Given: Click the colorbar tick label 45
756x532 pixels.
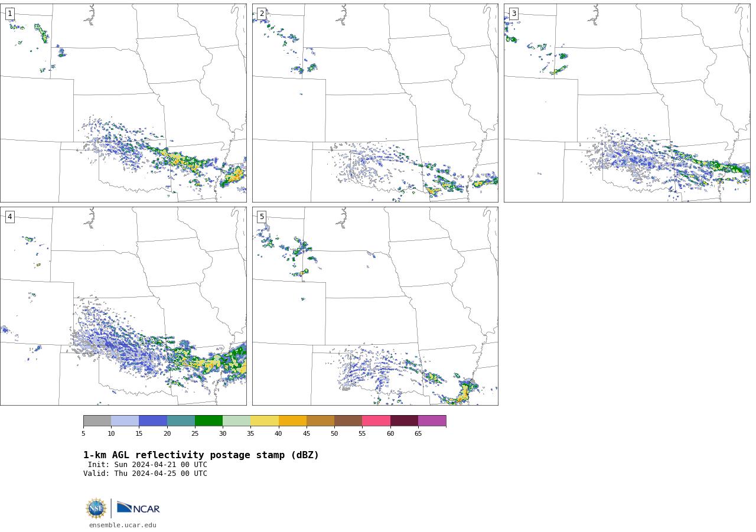Looking at the screenshot, I should (307, 434).
